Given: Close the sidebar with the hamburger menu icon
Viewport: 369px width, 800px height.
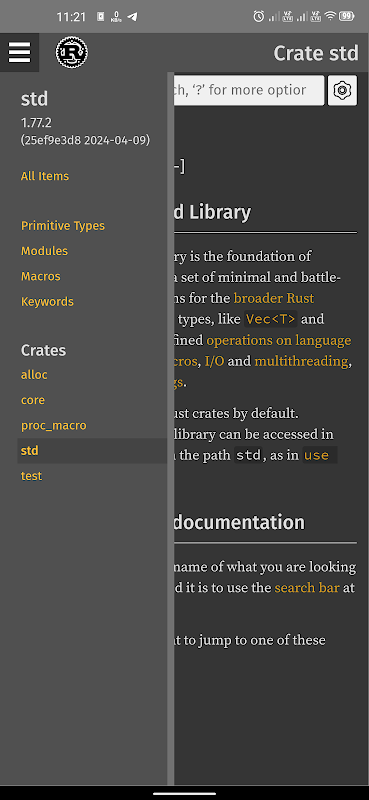Looking at the screenshot, I should coord(19,52).
